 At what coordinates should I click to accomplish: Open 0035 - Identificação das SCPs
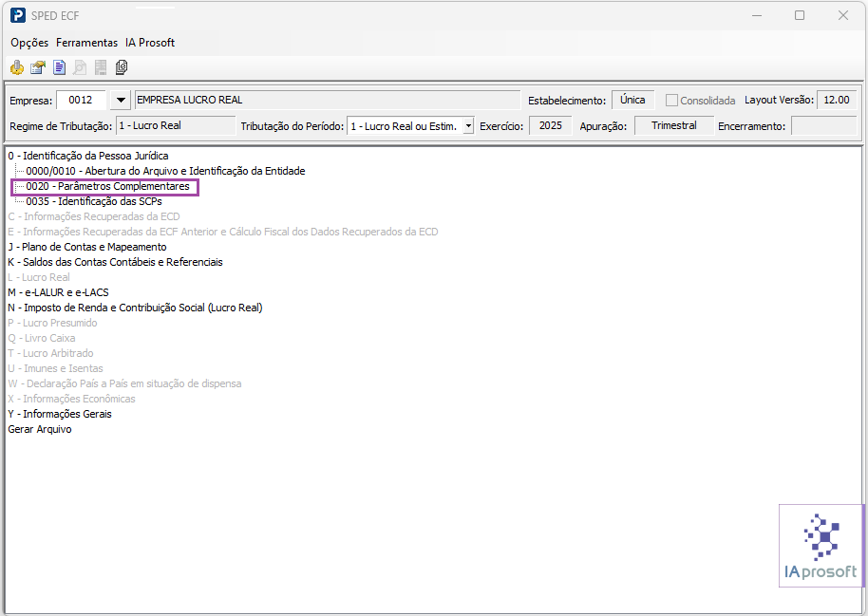[x=94, y=201]
